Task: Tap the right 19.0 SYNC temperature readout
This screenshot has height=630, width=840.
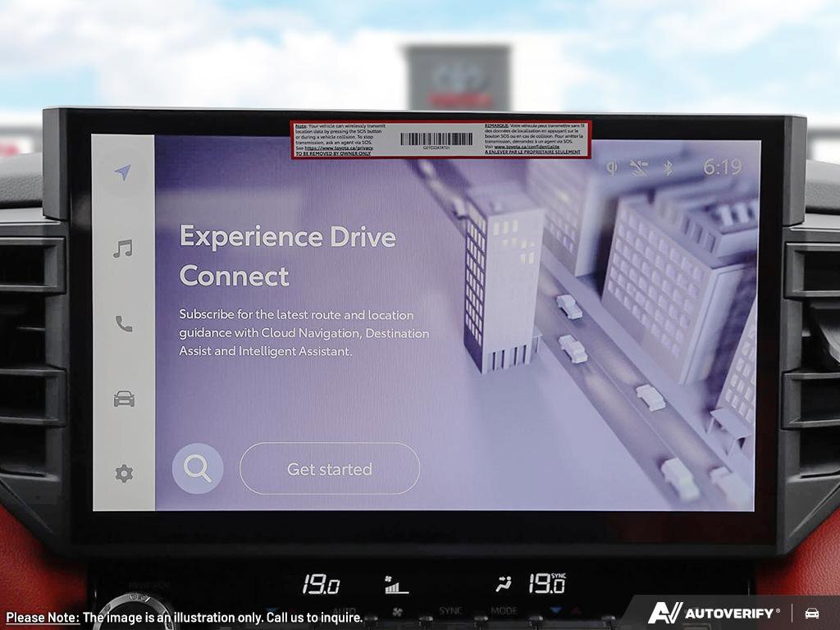Action: [x=546, y=584]
